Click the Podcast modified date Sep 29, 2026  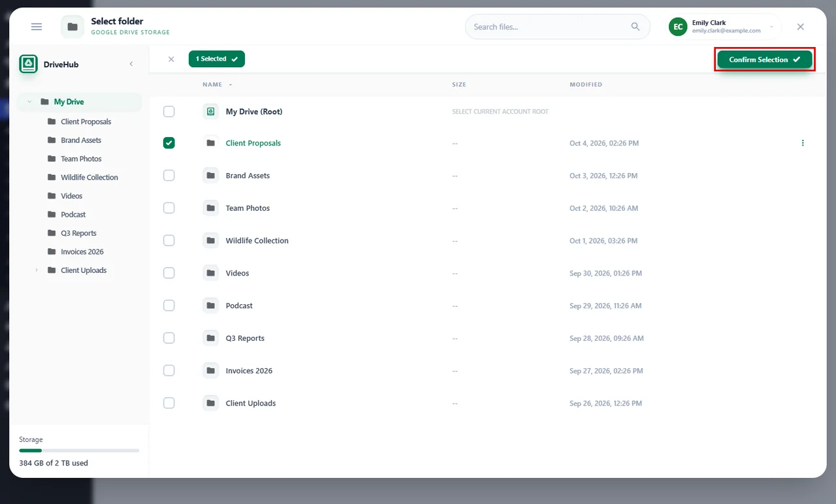[x=605, y=306]
